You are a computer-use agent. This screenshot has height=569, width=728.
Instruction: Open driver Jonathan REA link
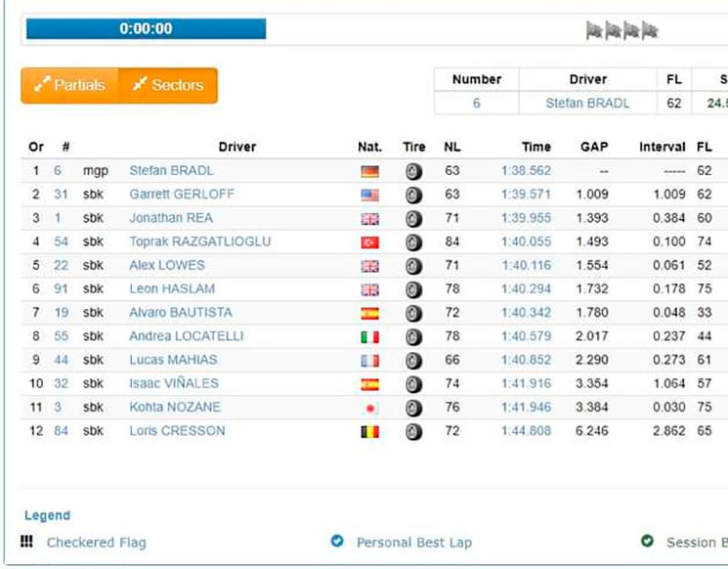pyautogui.click(x=170, y=218)
